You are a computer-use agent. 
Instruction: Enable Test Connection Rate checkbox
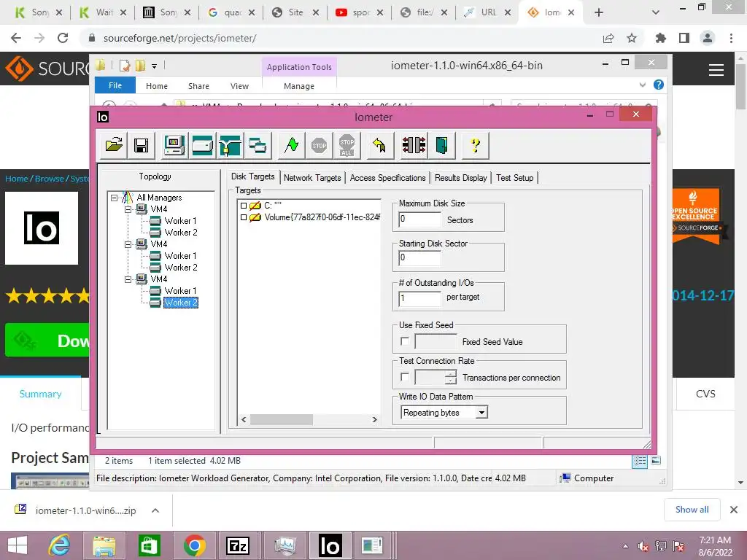[405, 377]
